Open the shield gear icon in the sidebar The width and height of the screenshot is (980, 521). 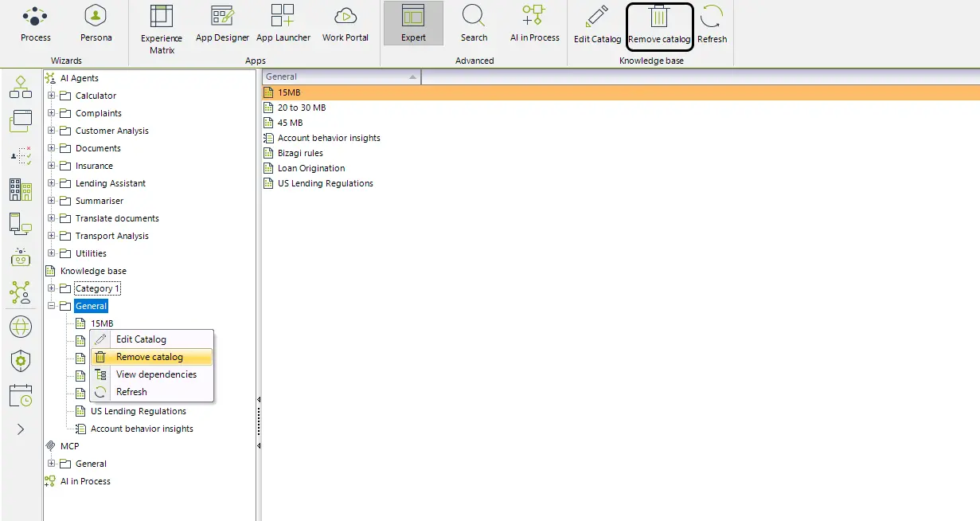(x=21, y=361)
